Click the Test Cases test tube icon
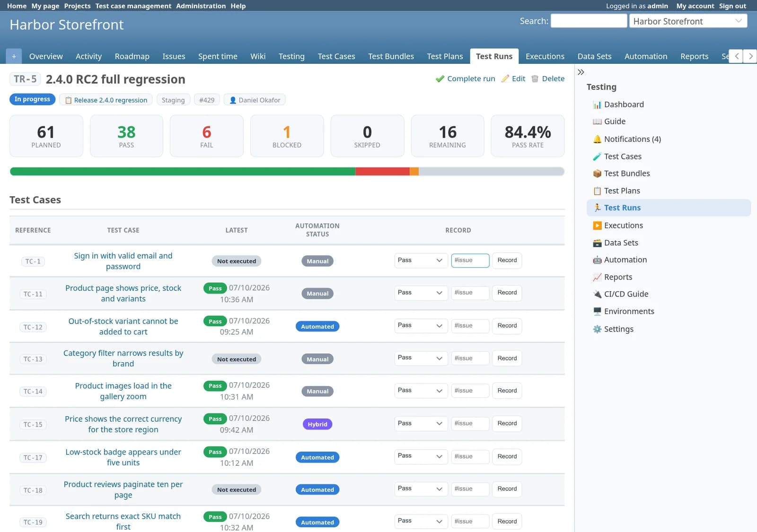The image size is (757, 532). (597, 157)
